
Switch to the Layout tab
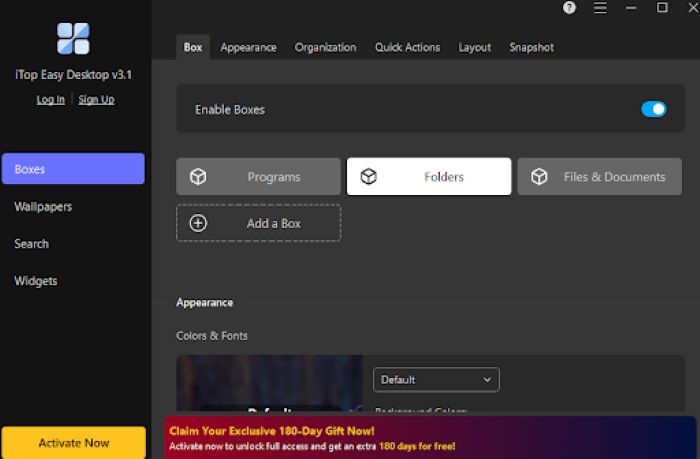tap(475, 47)
